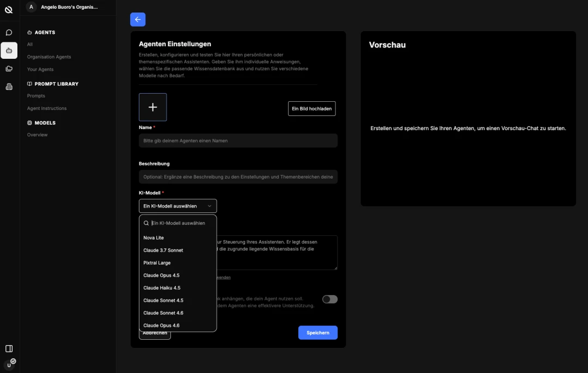
Task: Toggle the knowledge base switch
Action: [330, 299]
